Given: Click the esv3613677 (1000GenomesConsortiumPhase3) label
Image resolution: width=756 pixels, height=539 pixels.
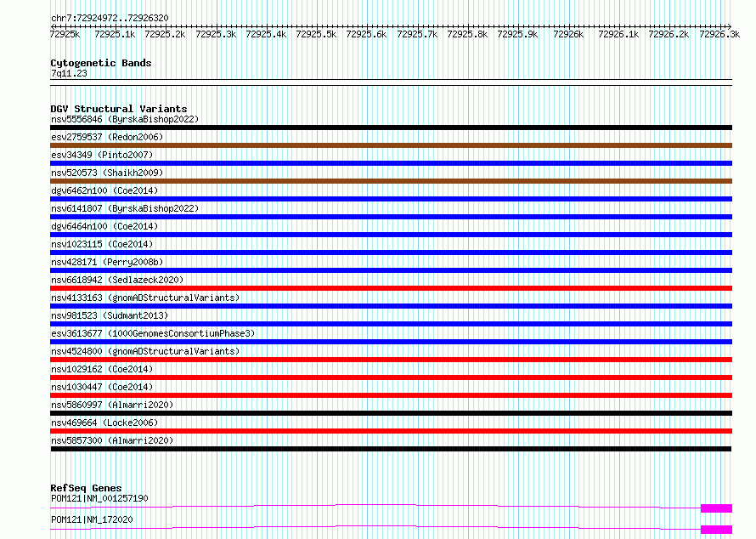Looking at the screenshot, I should [153, 333].
